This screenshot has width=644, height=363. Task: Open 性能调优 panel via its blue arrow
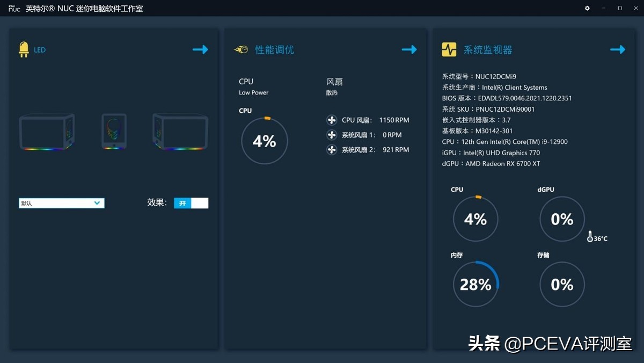pos(409,49)
